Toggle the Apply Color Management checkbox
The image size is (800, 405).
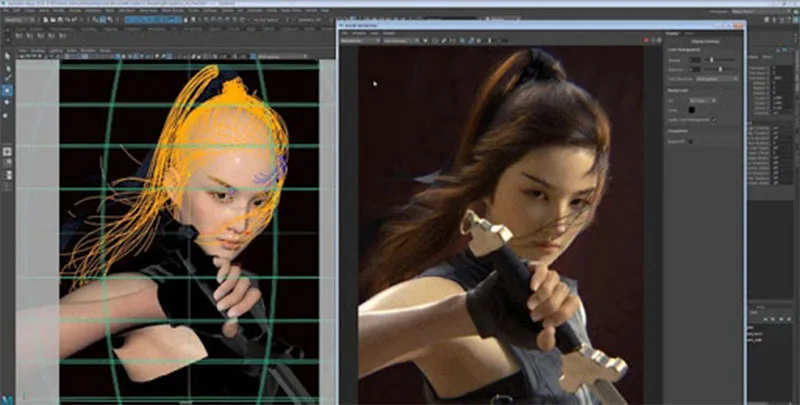(x=714, y=120)
